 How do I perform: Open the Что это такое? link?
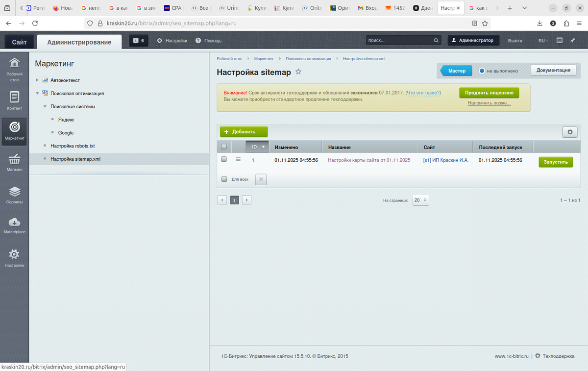pos(423,93)
